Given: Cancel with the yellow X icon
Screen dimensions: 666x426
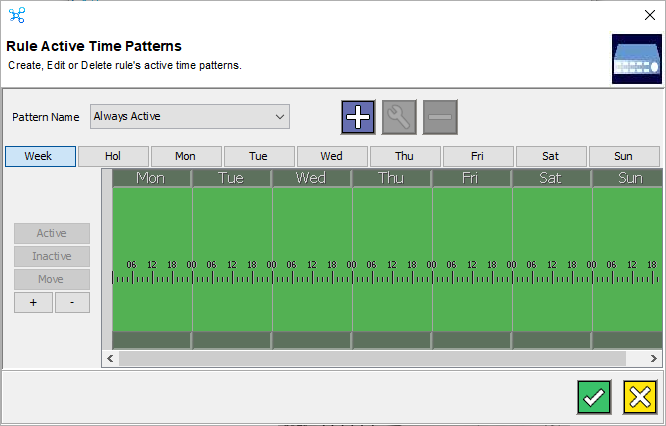Looking at the screenshot, I should coord(640,397).
